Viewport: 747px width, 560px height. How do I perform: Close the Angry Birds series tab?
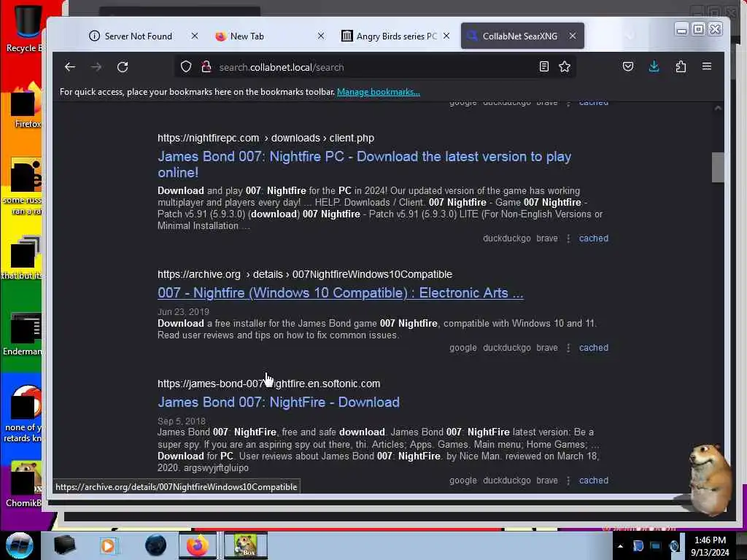tap(446, 36)
